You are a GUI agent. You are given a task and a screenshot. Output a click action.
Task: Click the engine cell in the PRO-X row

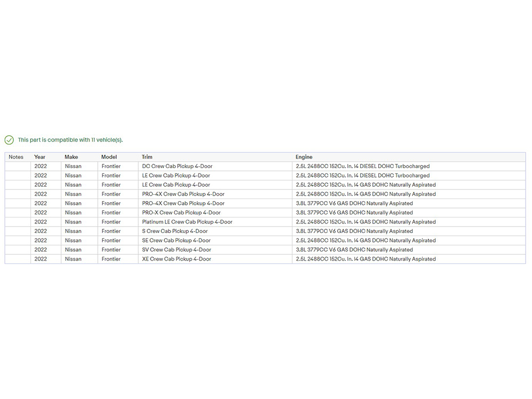pyautogui.click(x=409, y=213)
